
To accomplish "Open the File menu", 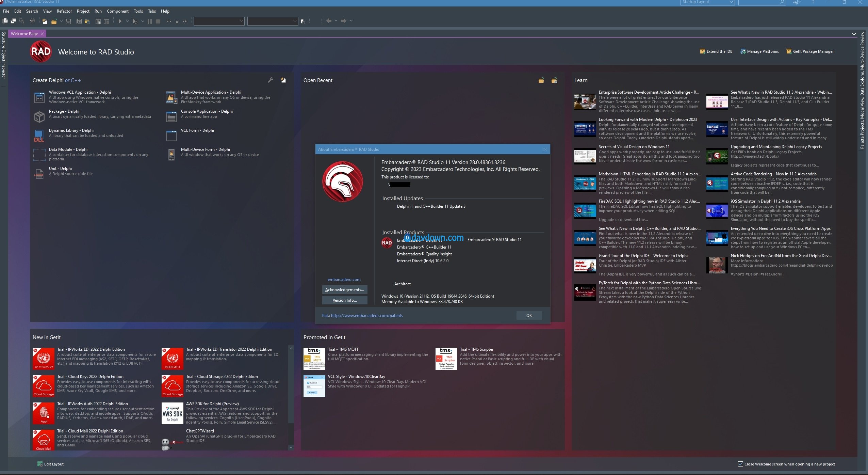I will 6,11.
